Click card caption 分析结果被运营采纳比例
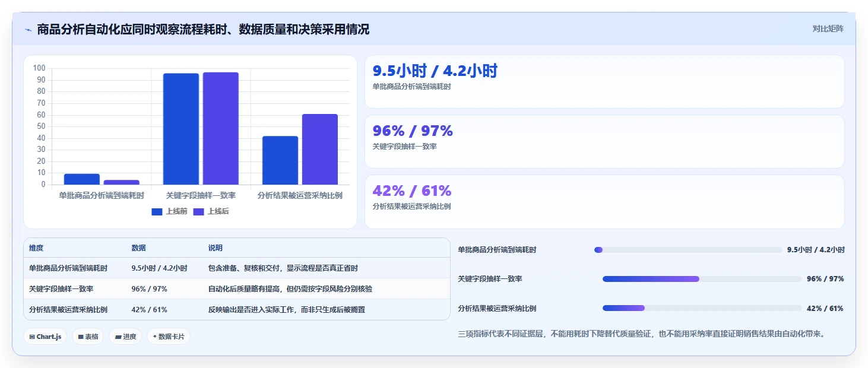Screen dimensions: 868x368 411,207
